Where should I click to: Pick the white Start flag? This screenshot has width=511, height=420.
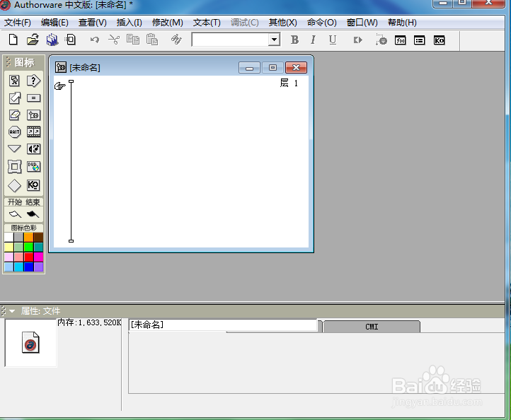coord(15,214)
